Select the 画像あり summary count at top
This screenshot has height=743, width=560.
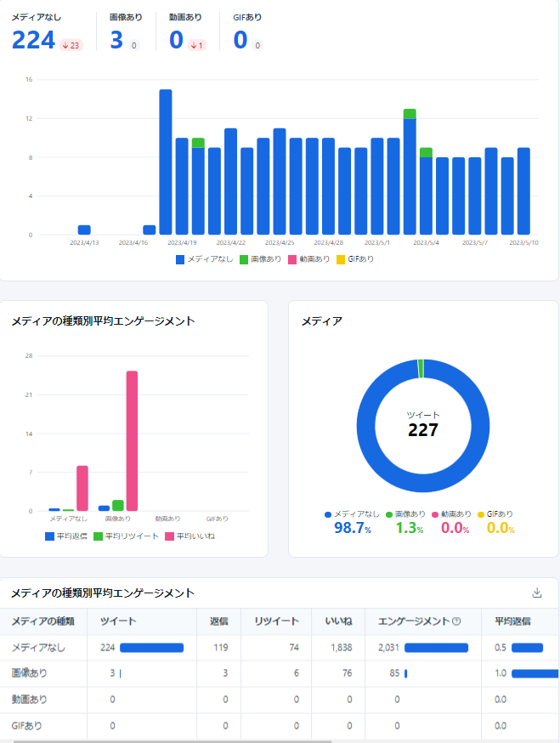pos(116,40)
